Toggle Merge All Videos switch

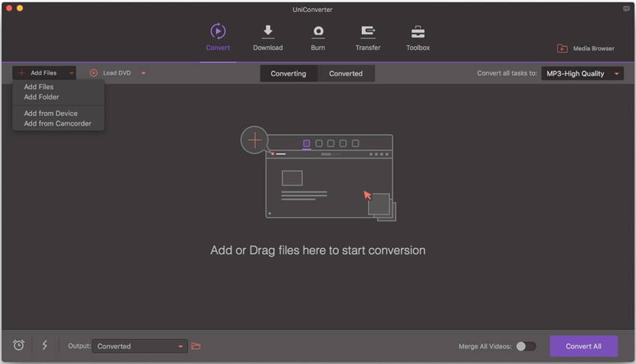pos(526,346)
